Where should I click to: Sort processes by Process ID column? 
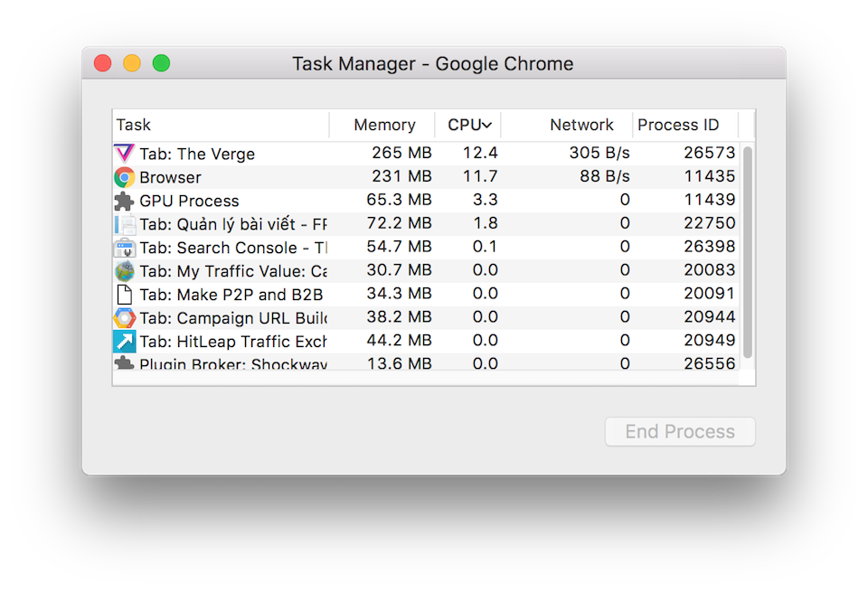[x=679, y=124]
